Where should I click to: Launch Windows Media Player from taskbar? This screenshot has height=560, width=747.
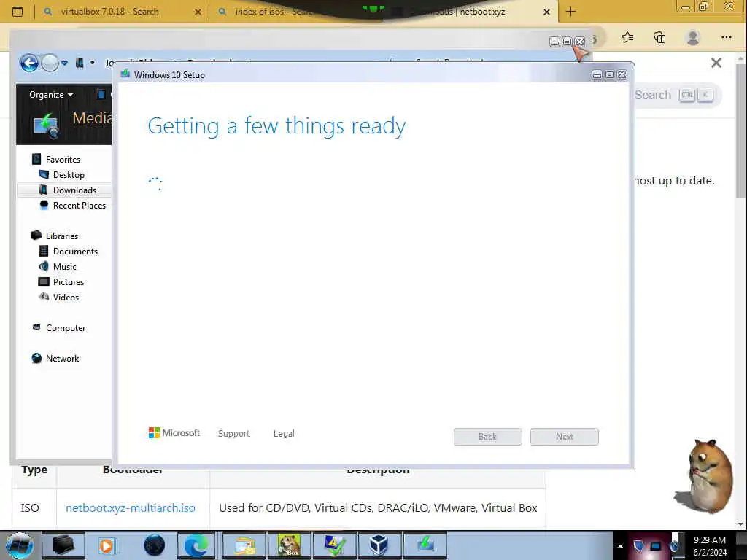107,545
